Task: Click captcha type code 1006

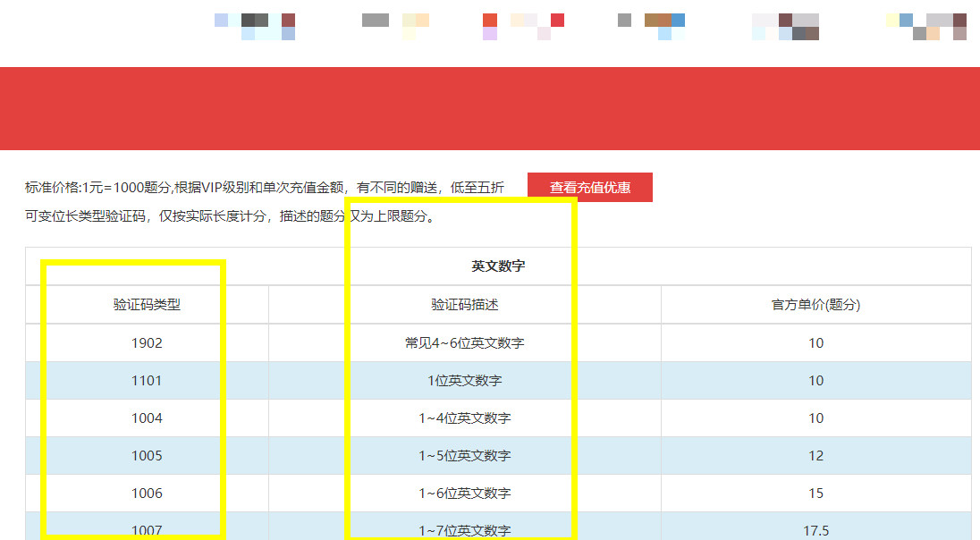Action: click(x=147, y=493)
